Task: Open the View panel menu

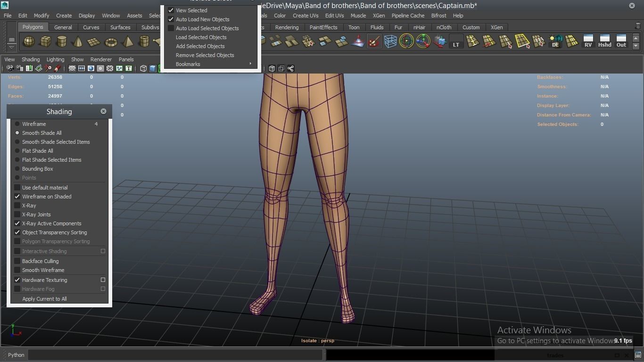Action: pyautogui.click(x=9, y=59)
